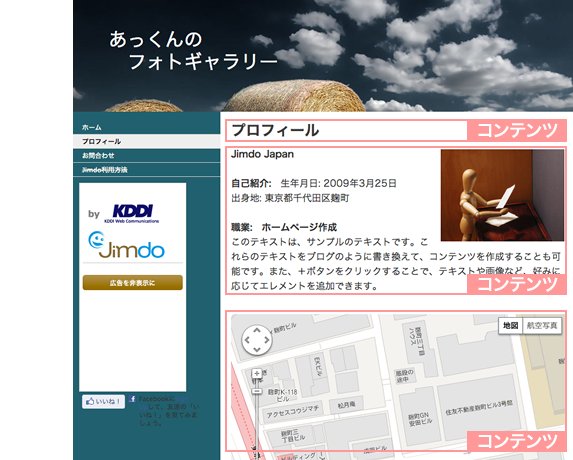Click the あっくんのフォトギャラリー site title
The width and height of the screenshot is (573, 460).
click(x=193, y=50)
